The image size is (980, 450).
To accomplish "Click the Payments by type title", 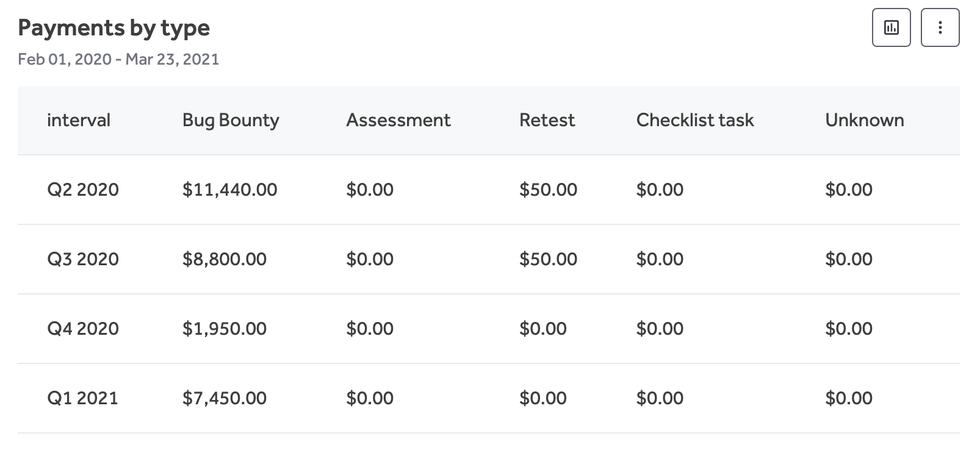I will pos(113,27).
